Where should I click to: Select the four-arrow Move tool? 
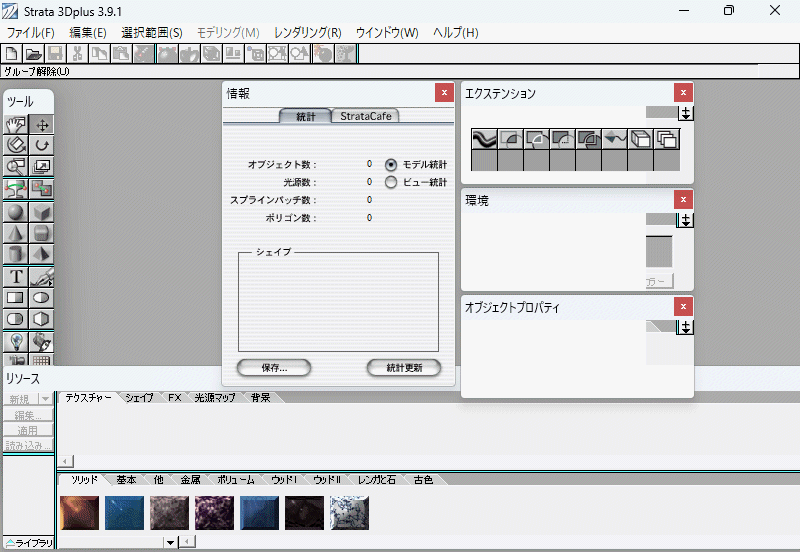41,124
